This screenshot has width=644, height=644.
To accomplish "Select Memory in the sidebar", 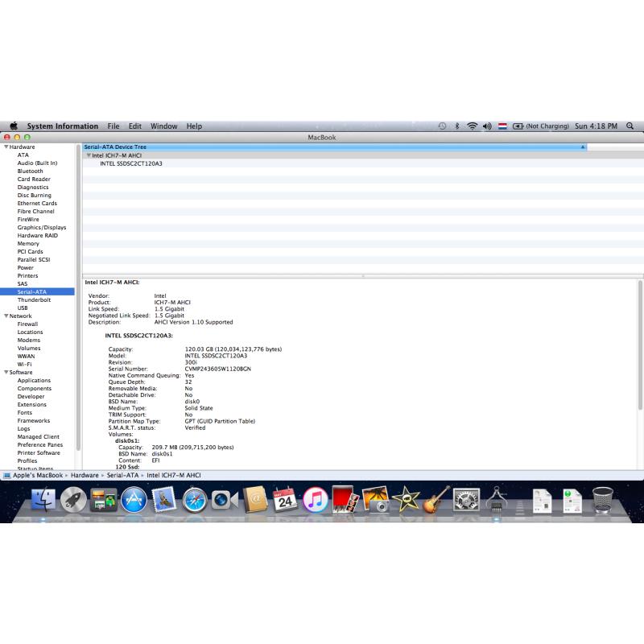I will 28,243.
